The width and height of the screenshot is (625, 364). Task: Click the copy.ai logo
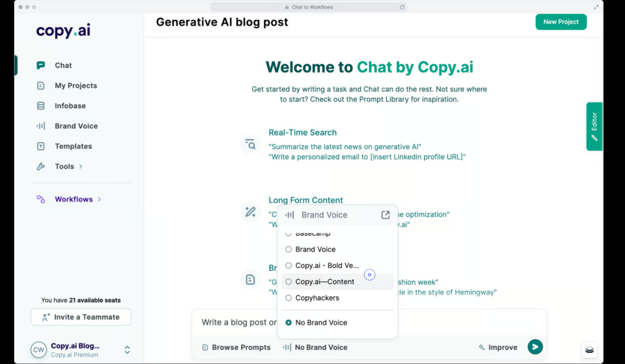(63, 30)
